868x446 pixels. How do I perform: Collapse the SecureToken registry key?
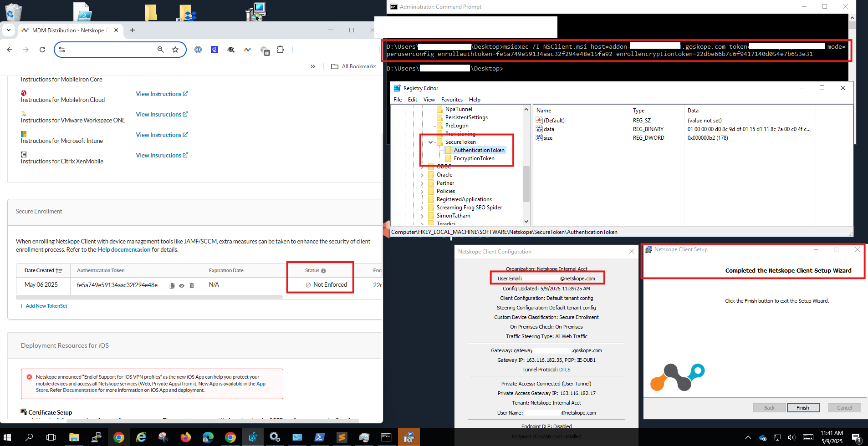click(x=430, y=142)
